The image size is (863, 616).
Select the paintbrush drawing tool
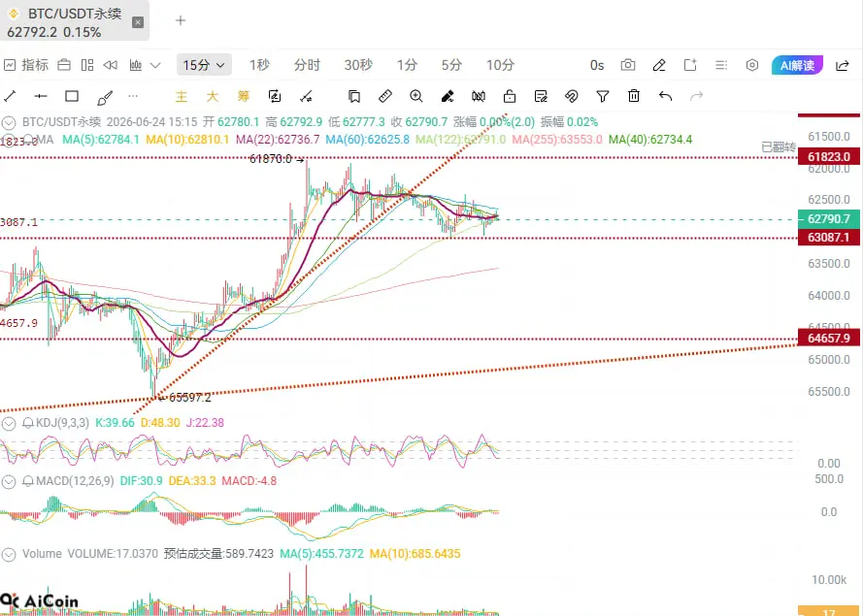tap(105, 97)
